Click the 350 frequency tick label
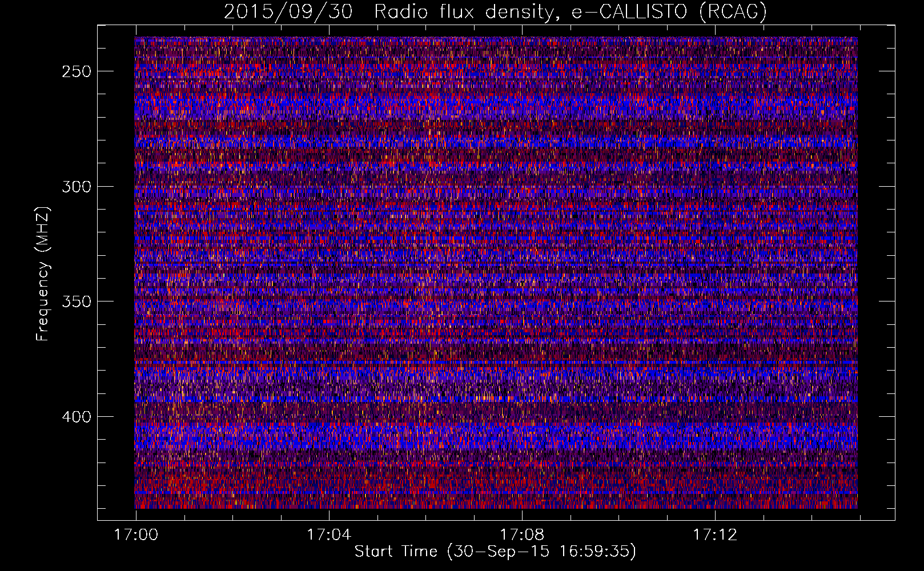Viewport: 924px width, 571px height. coord(77,301)
